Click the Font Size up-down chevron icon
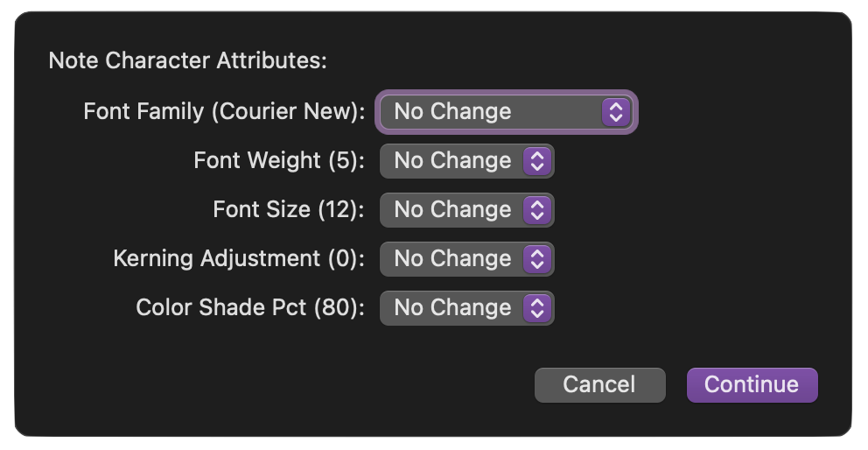Viewport: 868px width, 450px height. click(537, 210)
